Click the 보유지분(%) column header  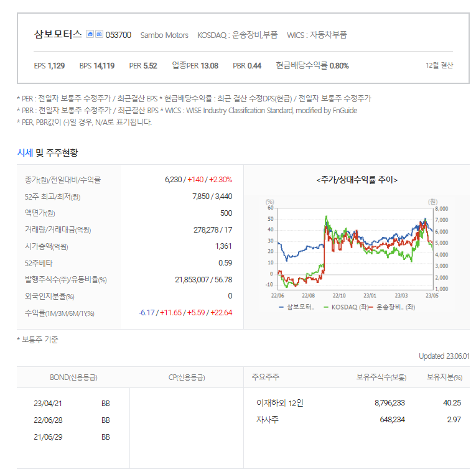click(x=444, y=377)
